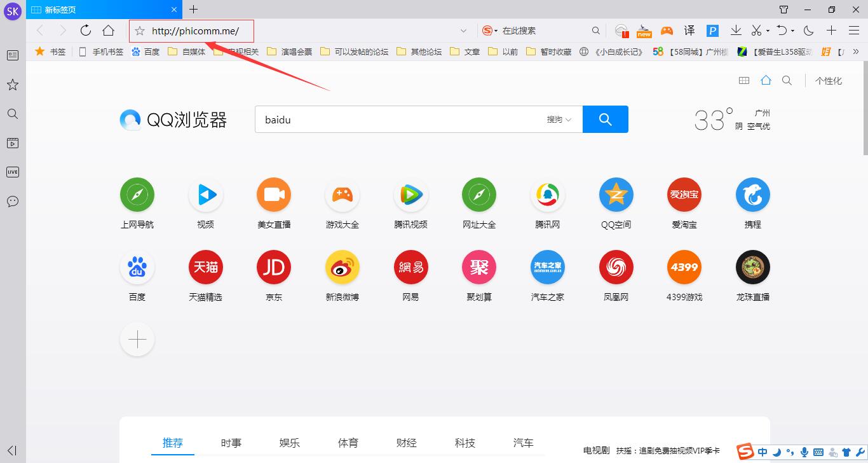Screen dimensions: 868x463
Task: Open the 个性化 personalization link
Action: pyautogui.click(x=828, y=81)
